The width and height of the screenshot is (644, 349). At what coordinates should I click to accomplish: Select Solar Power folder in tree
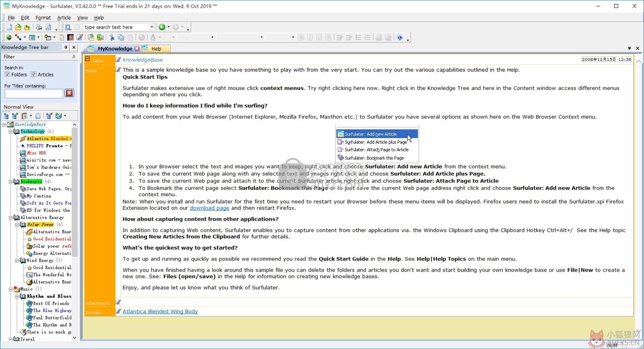tap(40, 225)
